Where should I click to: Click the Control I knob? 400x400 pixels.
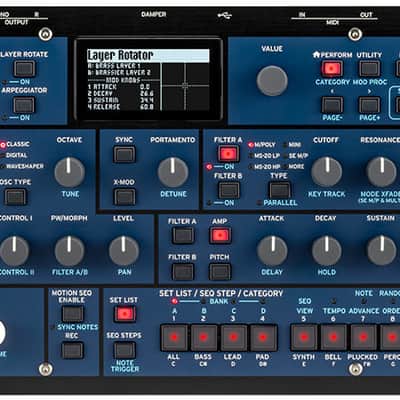point(14,251)
